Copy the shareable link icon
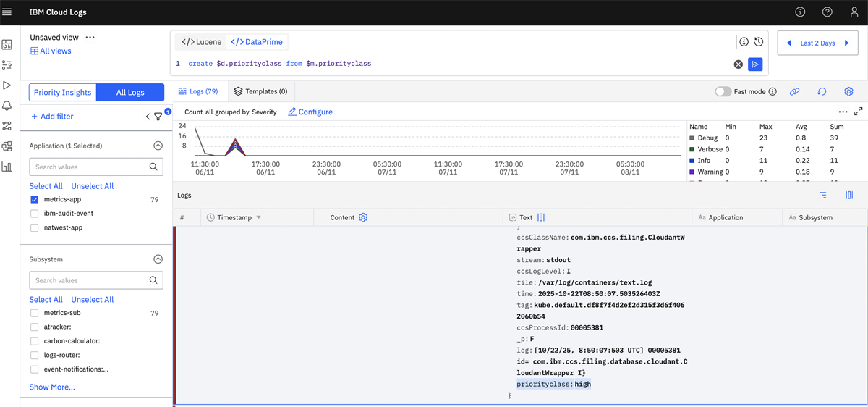 point(794,92)
